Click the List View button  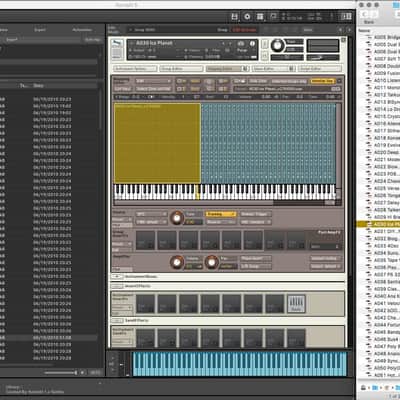[x=123, y=89]
